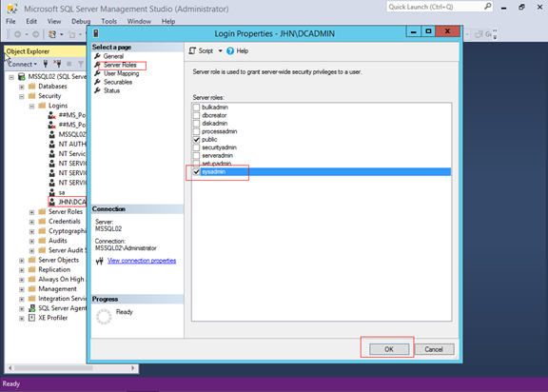Switch to the Securables page

118,82
